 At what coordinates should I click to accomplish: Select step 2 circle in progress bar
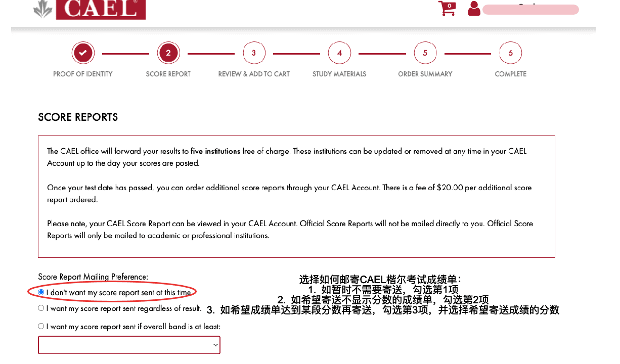168,53
